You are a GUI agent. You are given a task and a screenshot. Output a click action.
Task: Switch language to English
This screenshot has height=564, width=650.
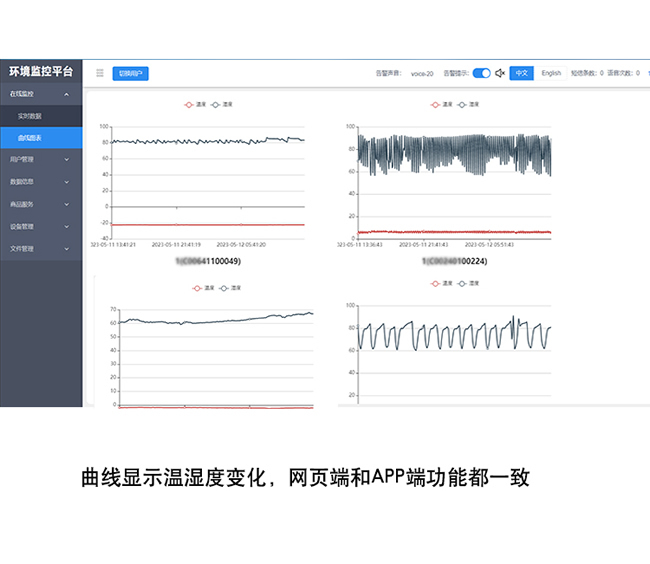point(551,73)
